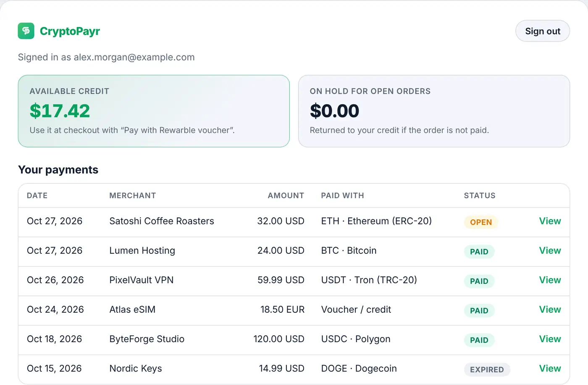Click the Oct 24, 2026 date
Screen dimensions: 588x385
pyautogui.click(x=55, y=309)
